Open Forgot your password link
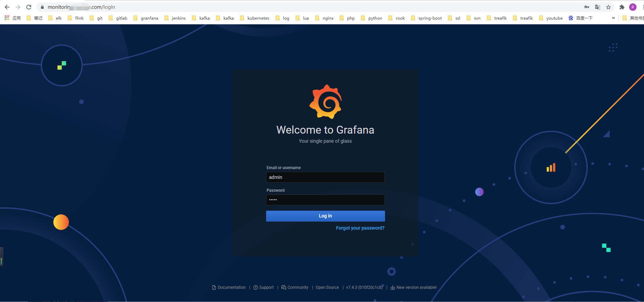This screenshot has width=644, height=302. pyautogui.click(x=360, y=228)
